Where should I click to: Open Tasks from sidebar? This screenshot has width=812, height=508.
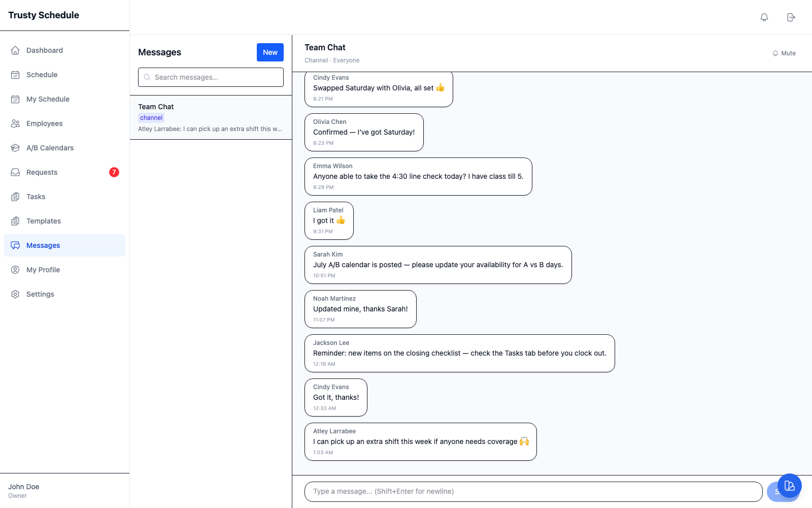pos(64,197)
